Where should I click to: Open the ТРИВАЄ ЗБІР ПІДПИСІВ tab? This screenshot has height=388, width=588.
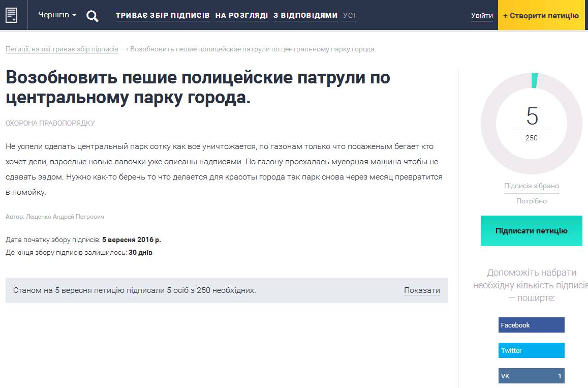click(x=163, y=15)
